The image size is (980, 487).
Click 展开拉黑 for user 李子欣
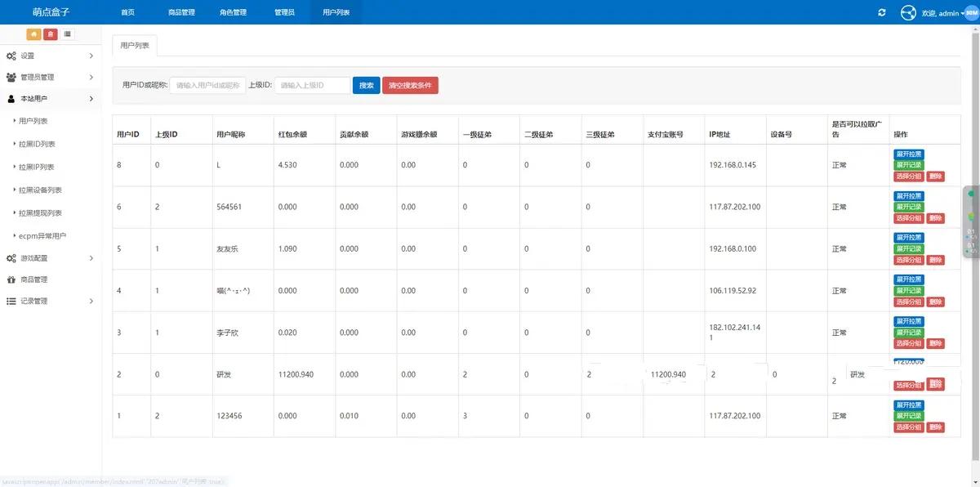click(x=909, y=321)
